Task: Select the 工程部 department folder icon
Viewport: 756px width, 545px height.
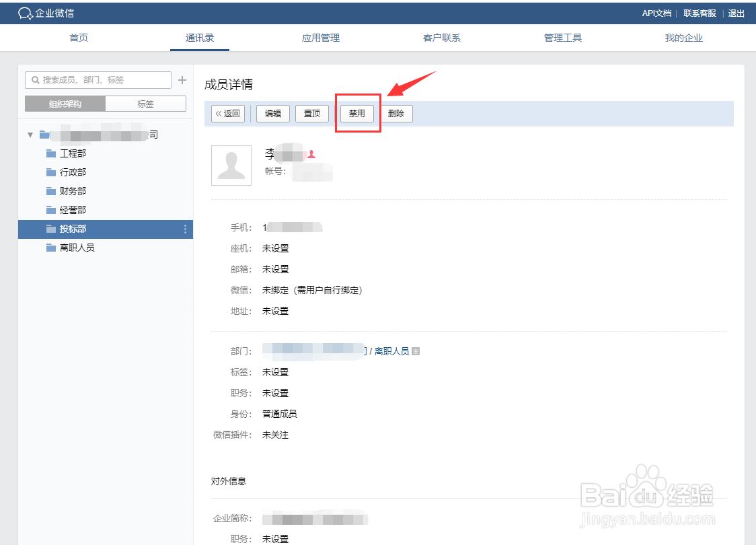Action: 52,153
